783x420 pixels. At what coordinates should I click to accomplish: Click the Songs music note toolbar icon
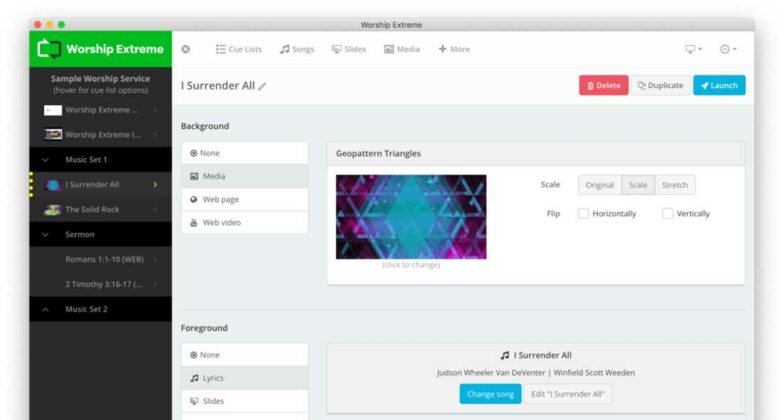(285, 49)
